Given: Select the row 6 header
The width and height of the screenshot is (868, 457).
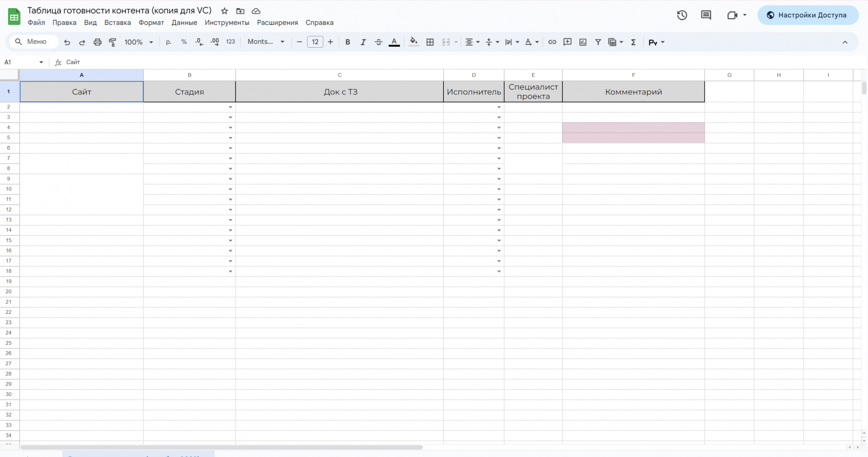Looking at the screenshot, I should [x=9, y=148].
